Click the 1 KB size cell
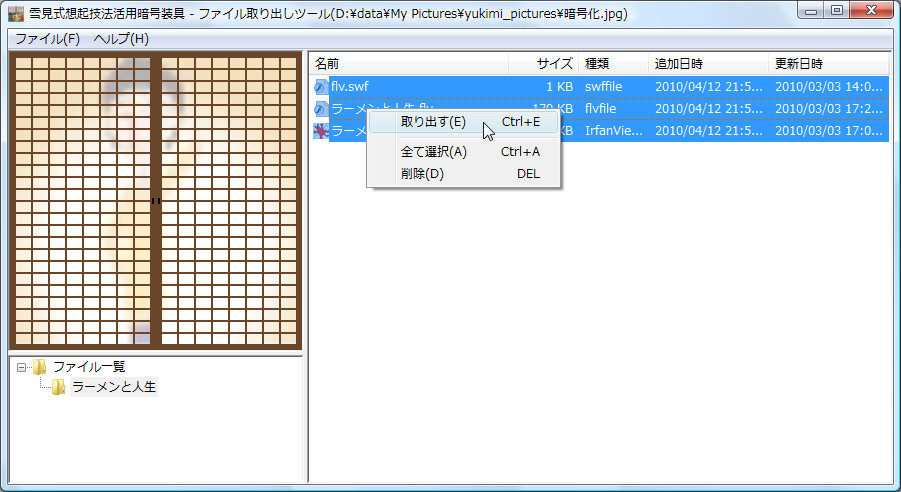 559,87
